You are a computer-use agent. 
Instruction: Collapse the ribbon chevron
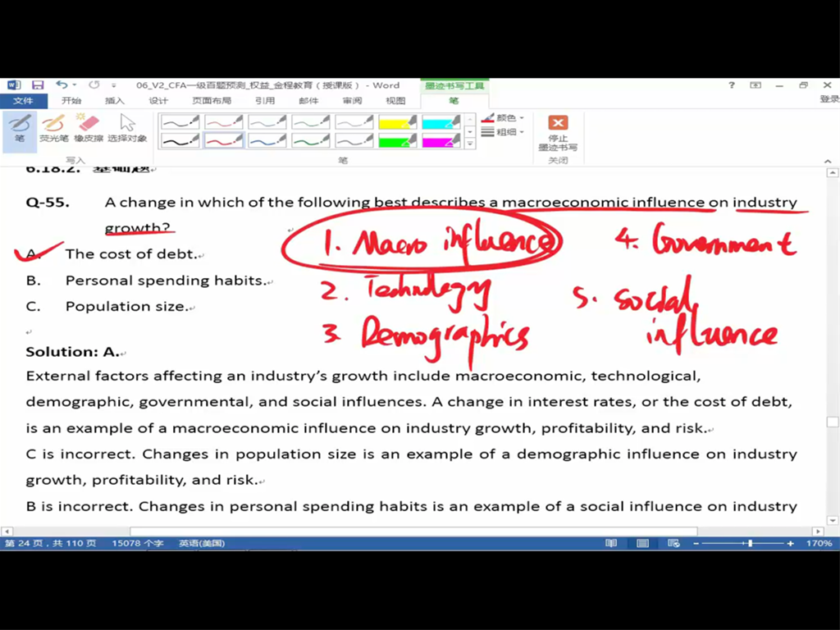(x=828, y=161)
